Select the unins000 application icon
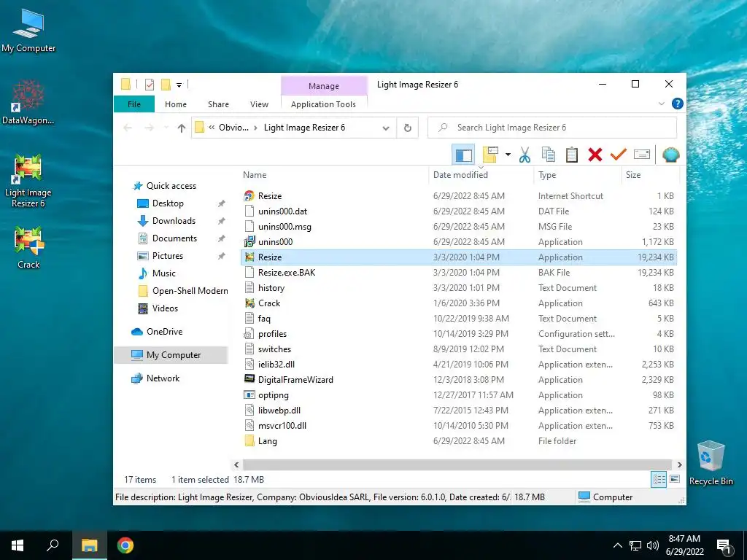 click(249, 242)
